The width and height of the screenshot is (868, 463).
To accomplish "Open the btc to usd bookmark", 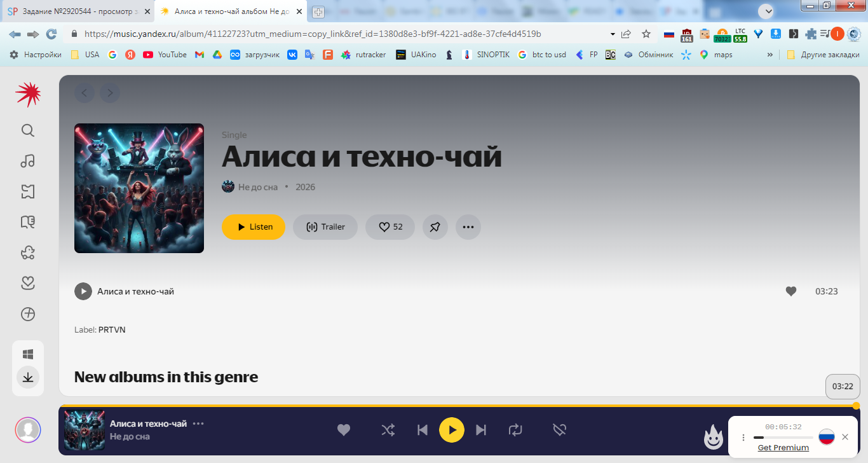I will pos(541,55).
